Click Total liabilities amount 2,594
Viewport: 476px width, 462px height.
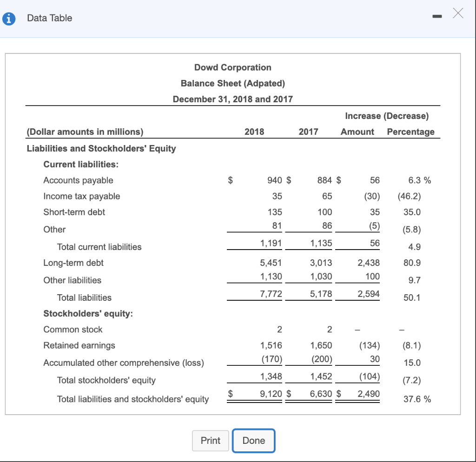coord(369,294)
